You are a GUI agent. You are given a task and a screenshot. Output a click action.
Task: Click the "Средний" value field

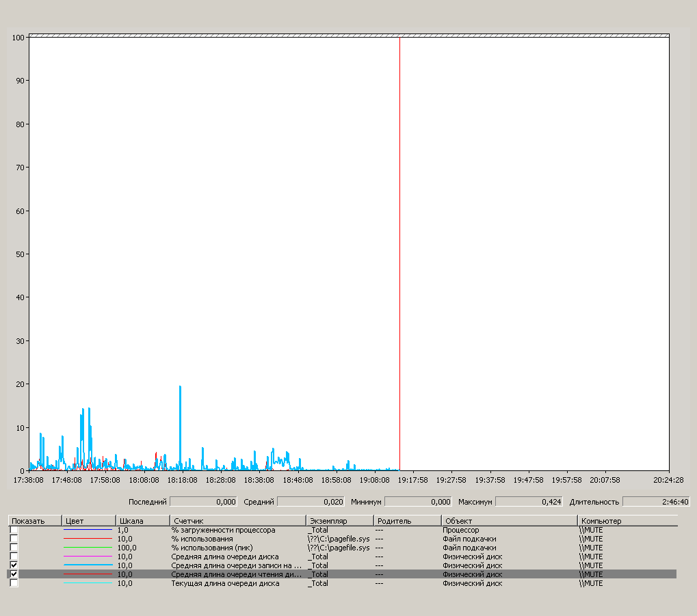coord(310,502)
